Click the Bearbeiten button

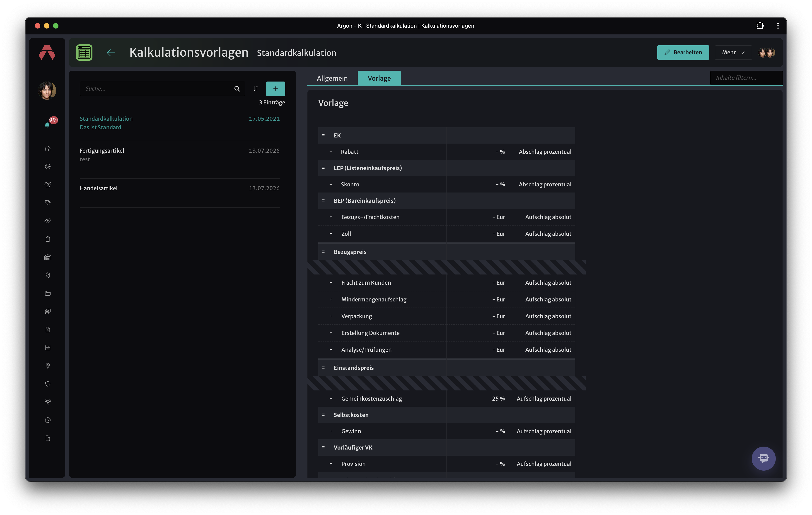coord(683,52)
